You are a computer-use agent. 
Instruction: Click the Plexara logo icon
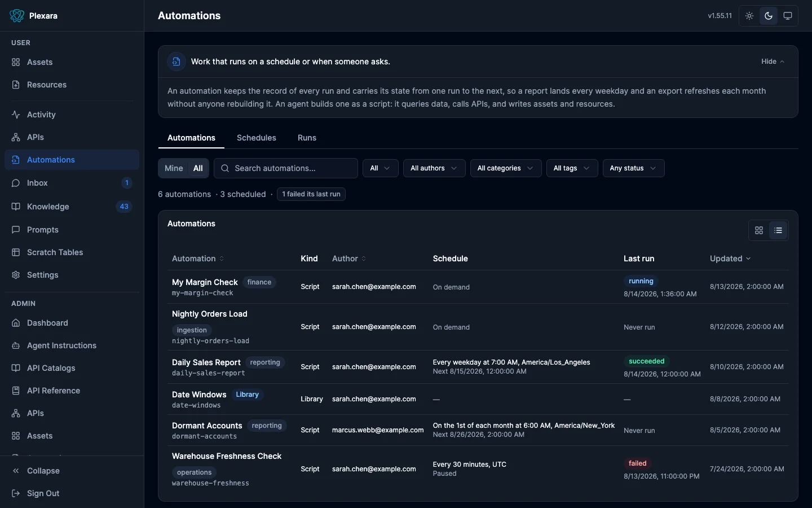tap(17, 16)
